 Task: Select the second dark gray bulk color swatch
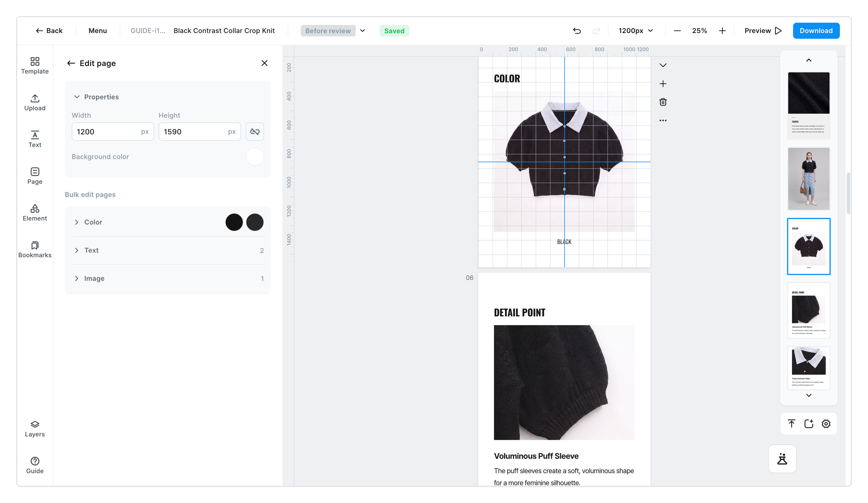pyautogui.click(x=255, y=222)
